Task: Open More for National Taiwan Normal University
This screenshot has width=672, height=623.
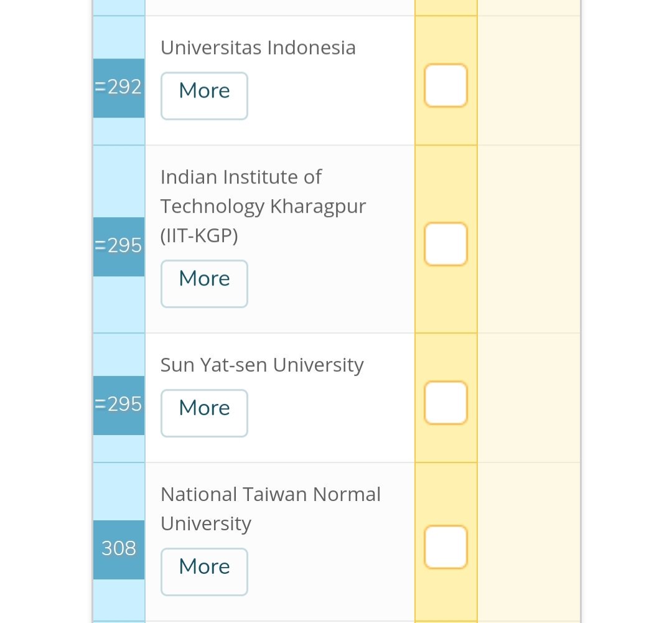Action: [x=205, y=572]
